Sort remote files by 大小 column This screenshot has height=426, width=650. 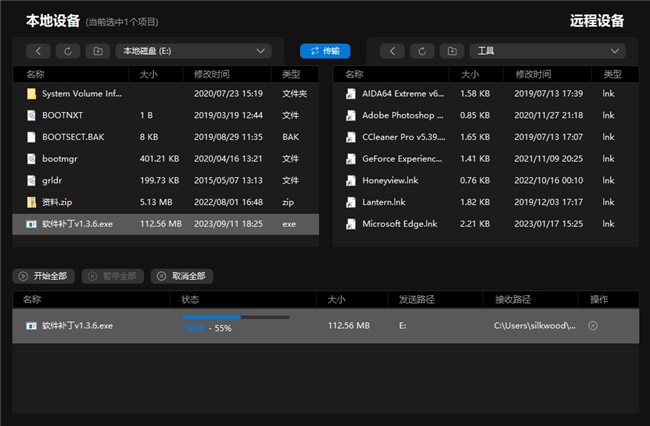click(x=470, y=74)
